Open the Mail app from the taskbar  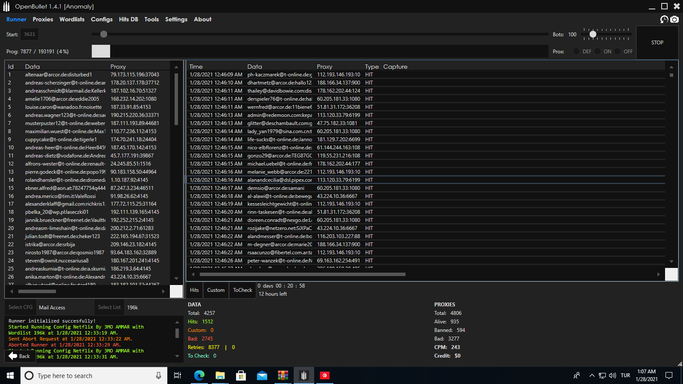coord(262,375)
